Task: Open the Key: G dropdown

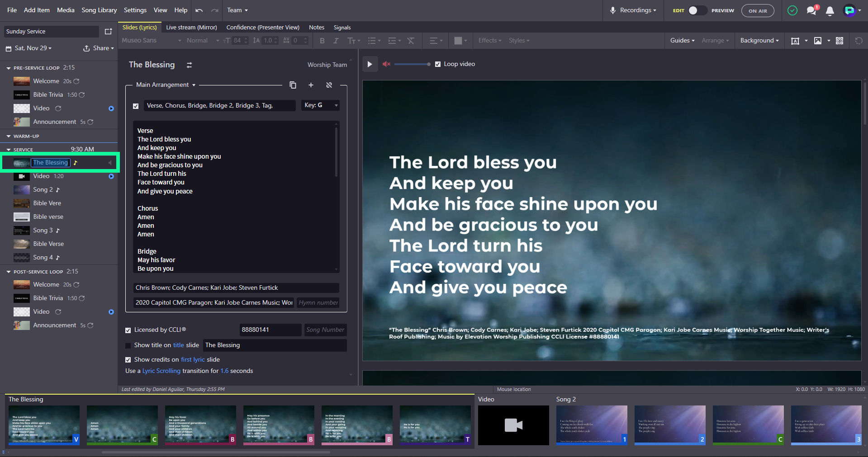Action: (x=321, y=105)
